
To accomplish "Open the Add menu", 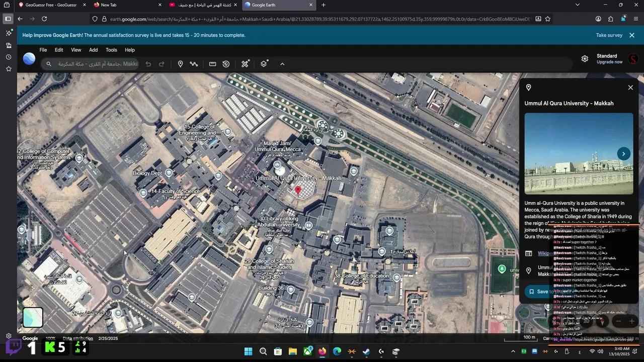I will (x=94, y=50).
